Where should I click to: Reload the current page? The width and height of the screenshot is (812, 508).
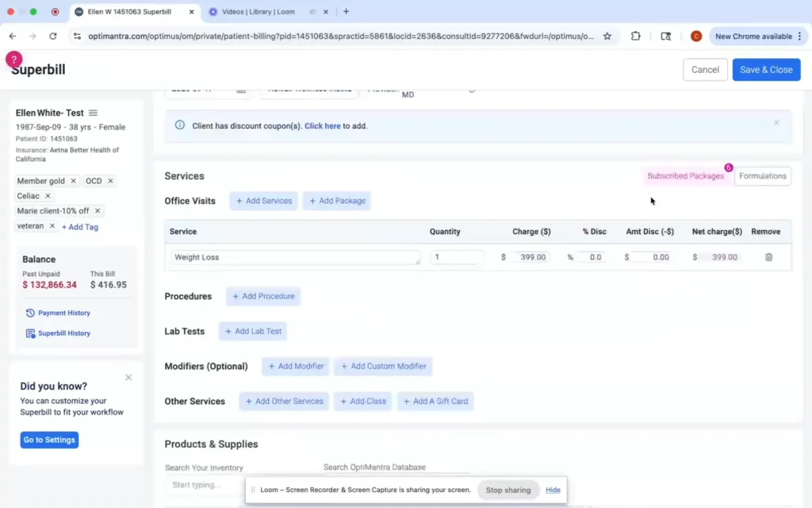point(53,37)
